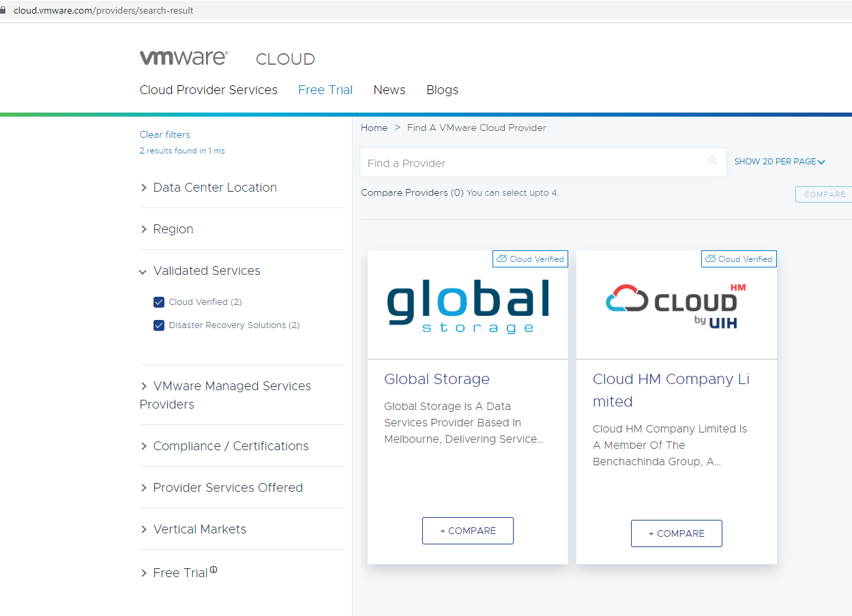Click the CLOUD header title
The image size is (852, 616).
[285, 59]
